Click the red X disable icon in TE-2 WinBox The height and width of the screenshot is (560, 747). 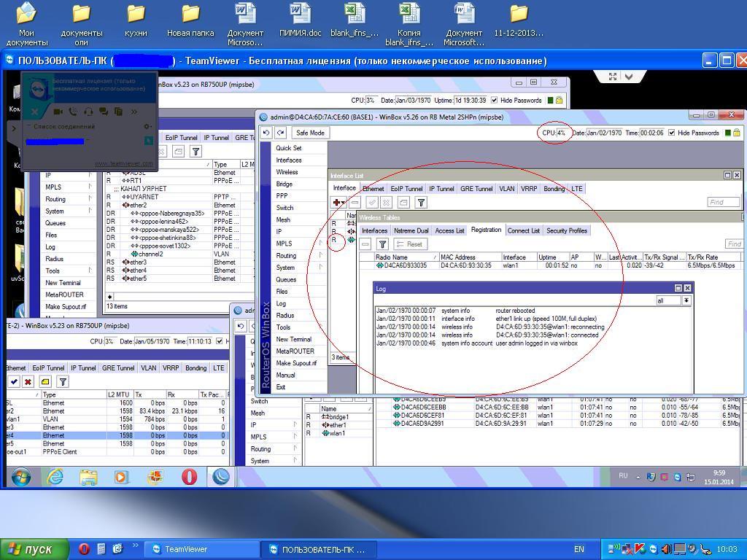(28, 381)
